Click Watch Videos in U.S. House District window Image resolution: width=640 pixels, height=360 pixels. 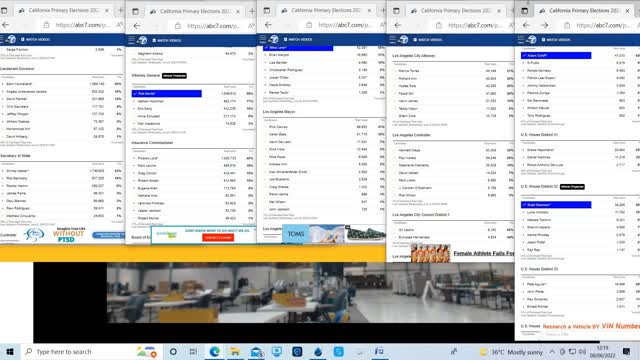(x=556, y=40)
